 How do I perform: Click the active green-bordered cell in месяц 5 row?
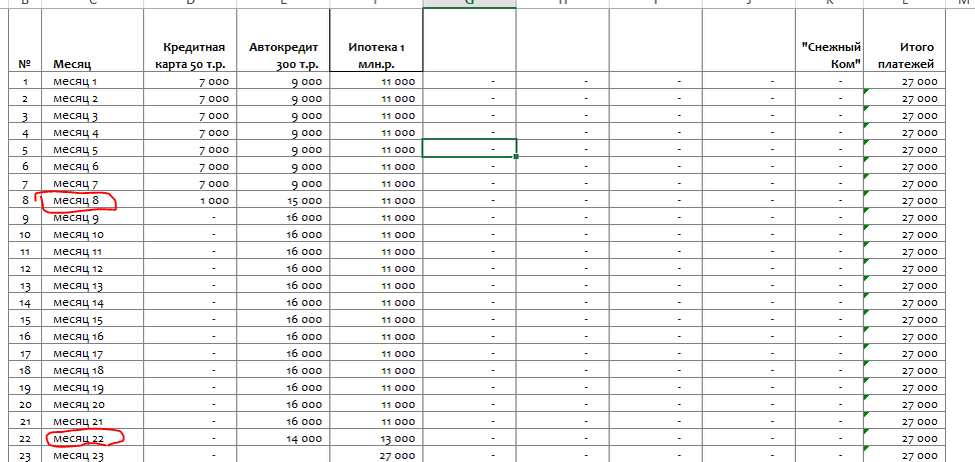pyautogui.click(x=469, y=149)
